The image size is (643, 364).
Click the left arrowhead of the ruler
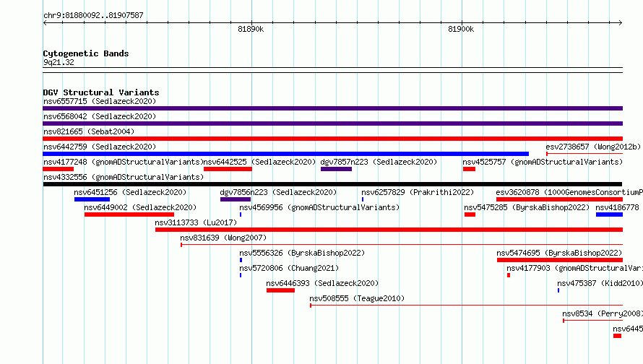tap(45, 22)
